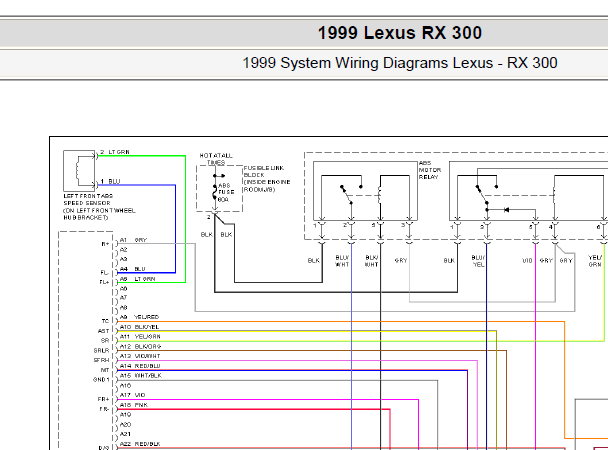Click sensor wire label "2 LT GRN"
The width and height of the screenshot is (608, 450).
115,152
